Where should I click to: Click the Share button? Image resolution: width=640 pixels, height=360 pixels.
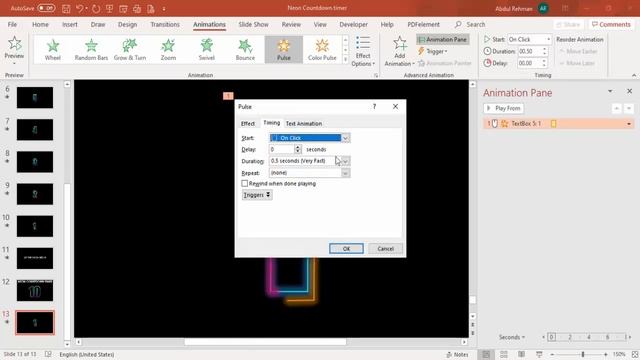pyautogui.click(x=568, y=24)
